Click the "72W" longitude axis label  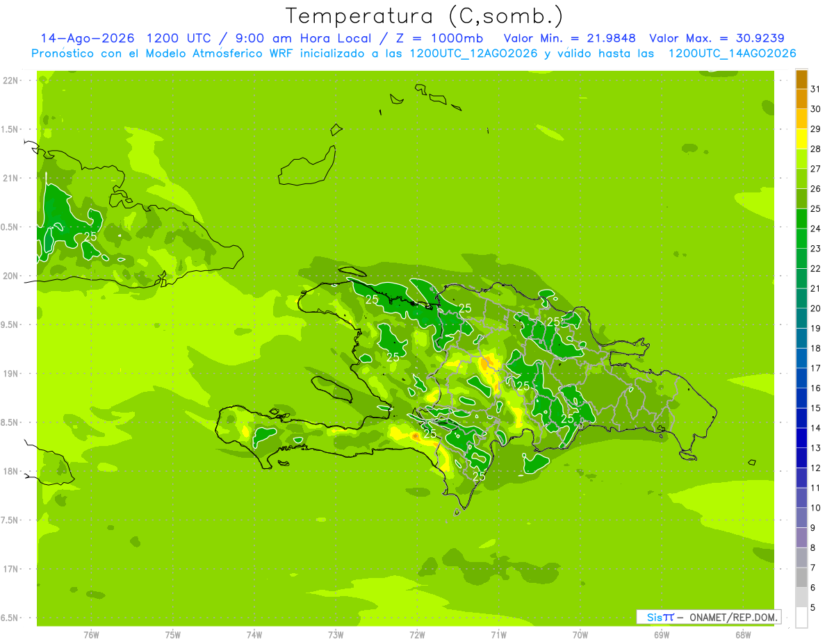(x=417, y=634)
